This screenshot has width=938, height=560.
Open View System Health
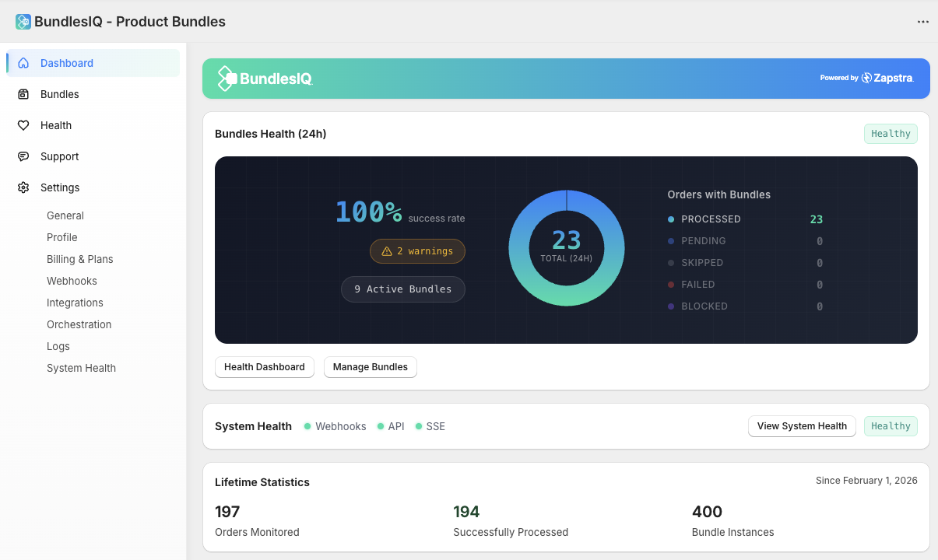802,426
